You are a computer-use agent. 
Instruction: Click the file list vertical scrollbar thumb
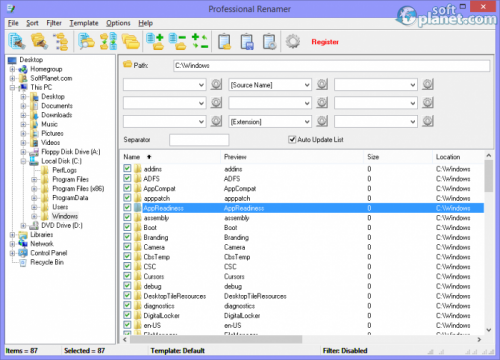coord(489,176)
